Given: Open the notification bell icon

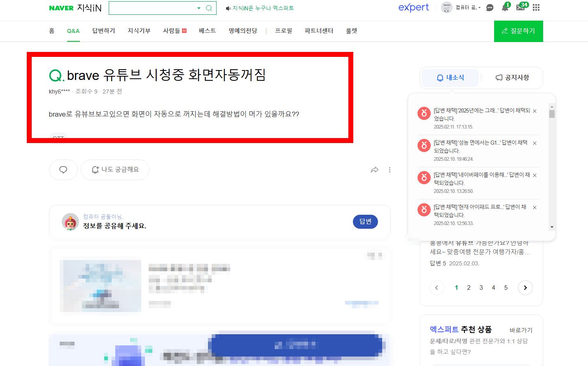Looking at the screenshot, I should point(505,7).
